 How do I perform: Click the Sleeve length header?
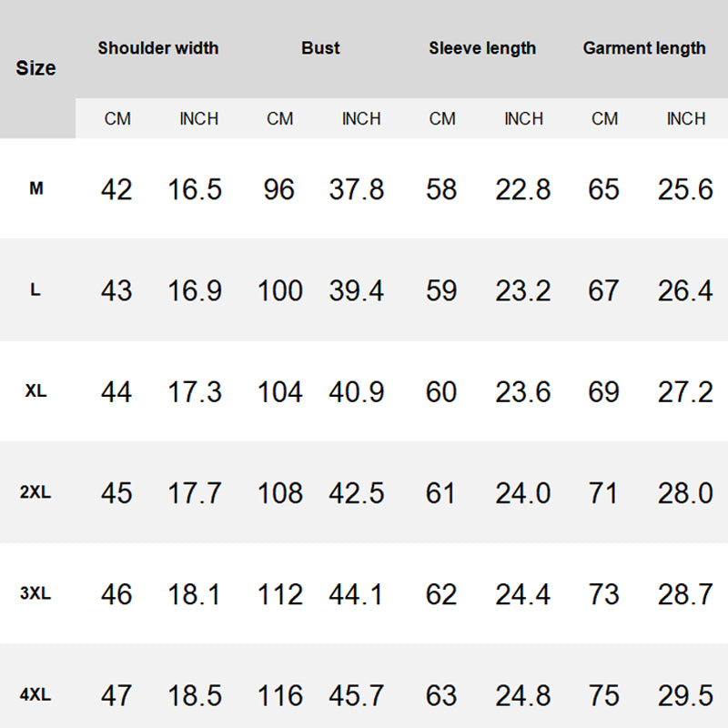tap(482, 48)
